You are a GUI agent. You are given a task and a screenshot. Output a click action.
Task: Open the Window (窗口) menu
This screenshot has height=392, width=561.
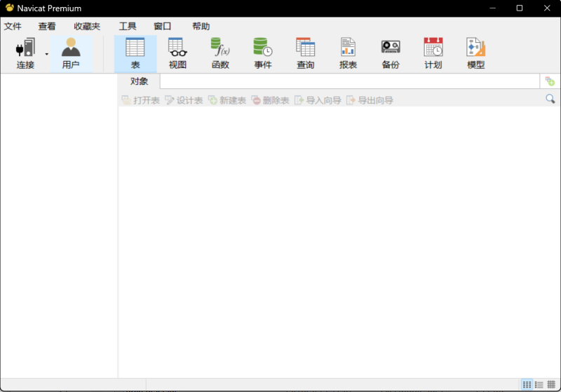162,27
